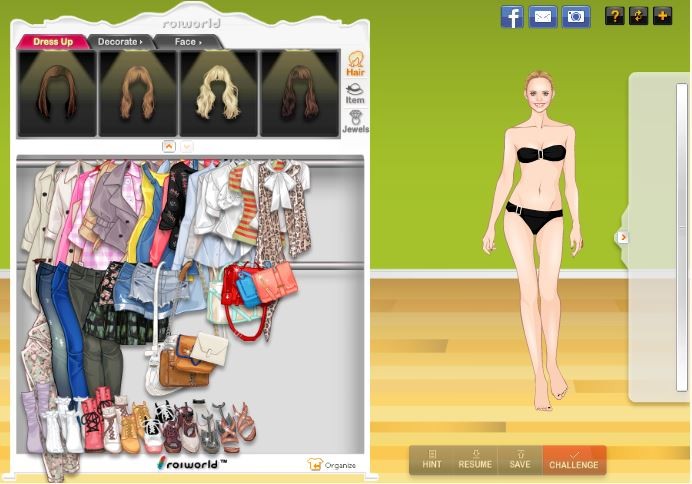The image size is (692, 484).
Task: Select the Item hat category icon
Action: (x=355, y=93)
